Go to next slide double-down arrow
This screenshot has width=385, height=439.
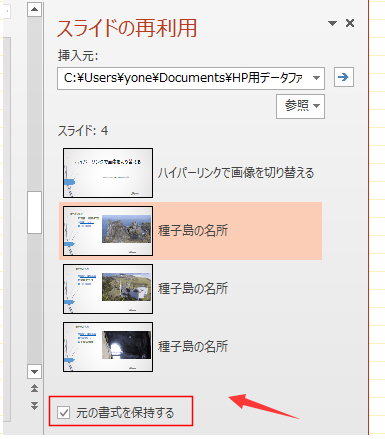point(34,405)
